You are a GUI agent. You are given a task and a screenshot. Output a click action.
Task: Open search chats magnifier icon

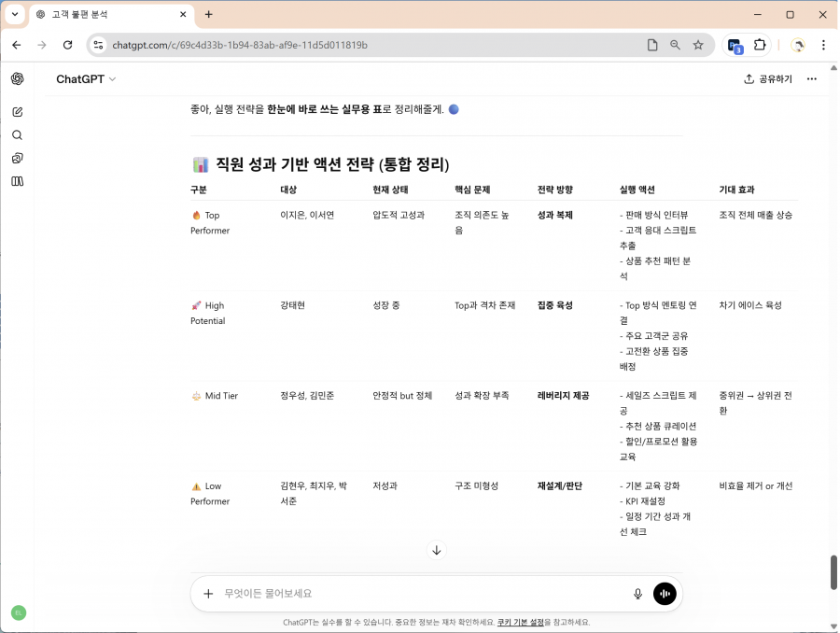(18, 135)
